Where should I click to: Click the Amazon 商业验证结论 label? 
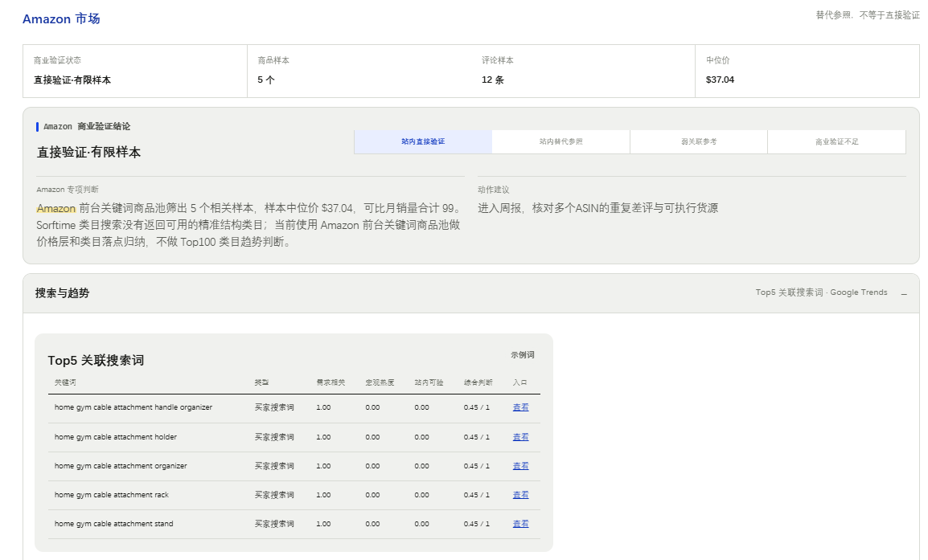(x=87, y=127)
